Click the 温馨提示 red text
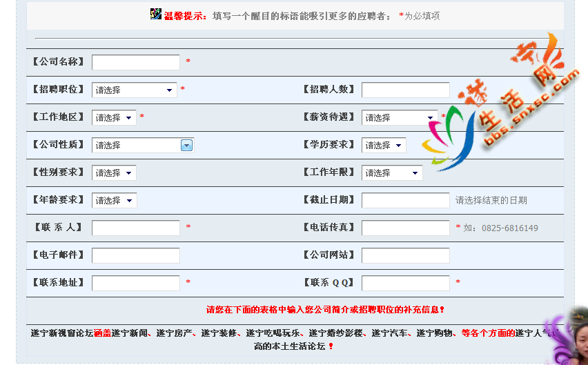Viewport: 588px width, 365px height. [x=185, y=16]
